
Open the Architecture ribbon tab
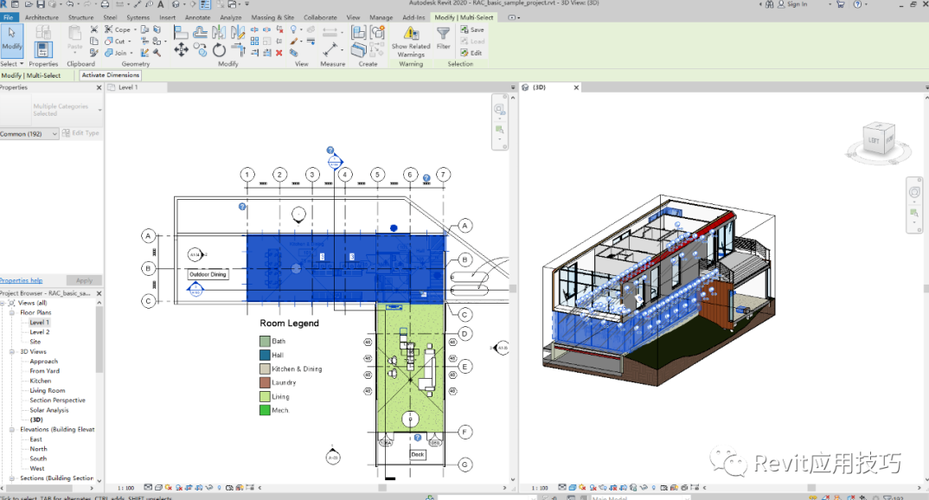[41, 17]
